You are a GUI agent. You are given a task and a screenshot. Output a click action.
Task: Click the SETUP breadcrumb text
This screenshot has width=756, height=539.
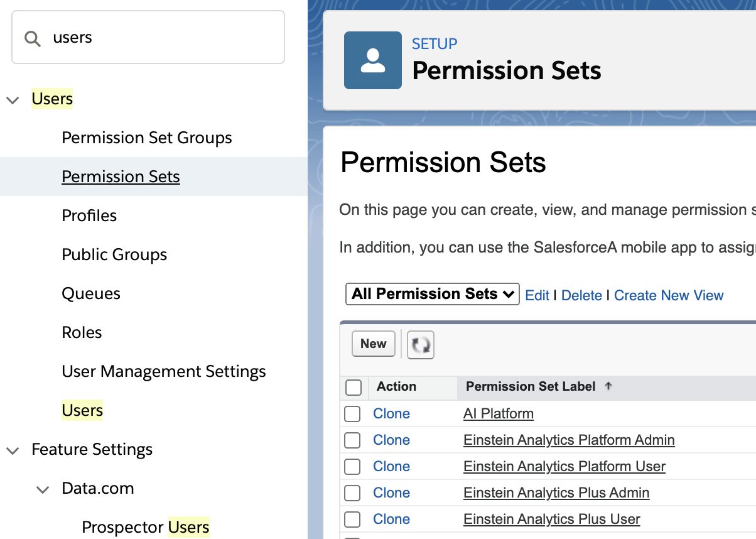[435, 44]
